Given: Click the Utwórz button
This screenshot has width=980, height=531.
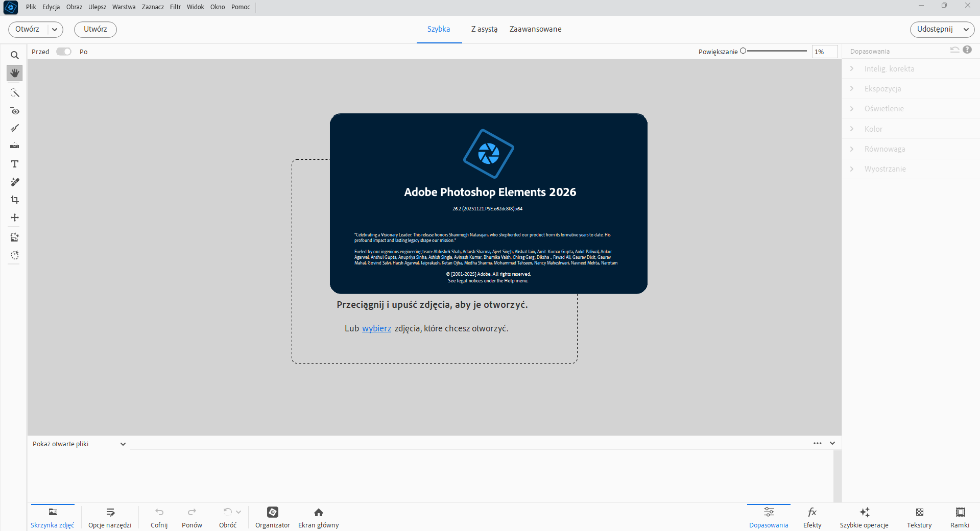Looking at the screenshot, I should [95, 30].
